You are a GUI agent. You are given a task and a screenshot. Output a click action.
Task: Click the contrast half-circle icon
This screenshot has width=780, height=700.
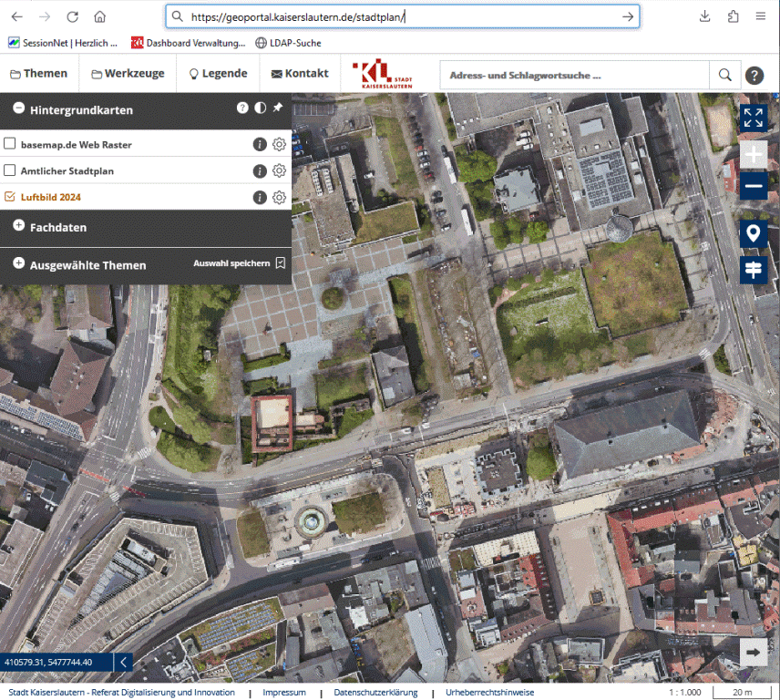261,108
